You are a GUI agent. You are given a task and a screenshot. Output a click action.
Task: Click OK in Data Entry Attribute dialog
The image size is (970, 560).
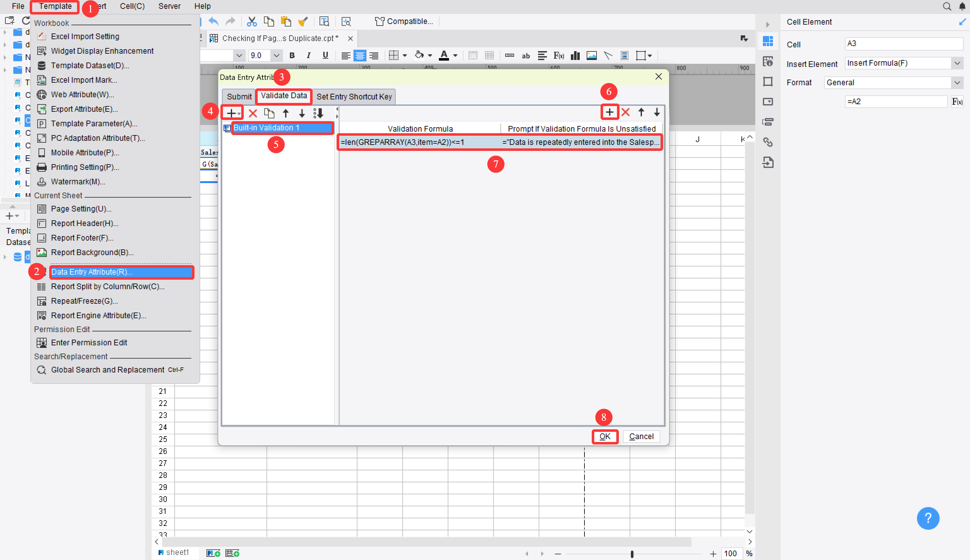pyautogui.click(x=605, y=436)
